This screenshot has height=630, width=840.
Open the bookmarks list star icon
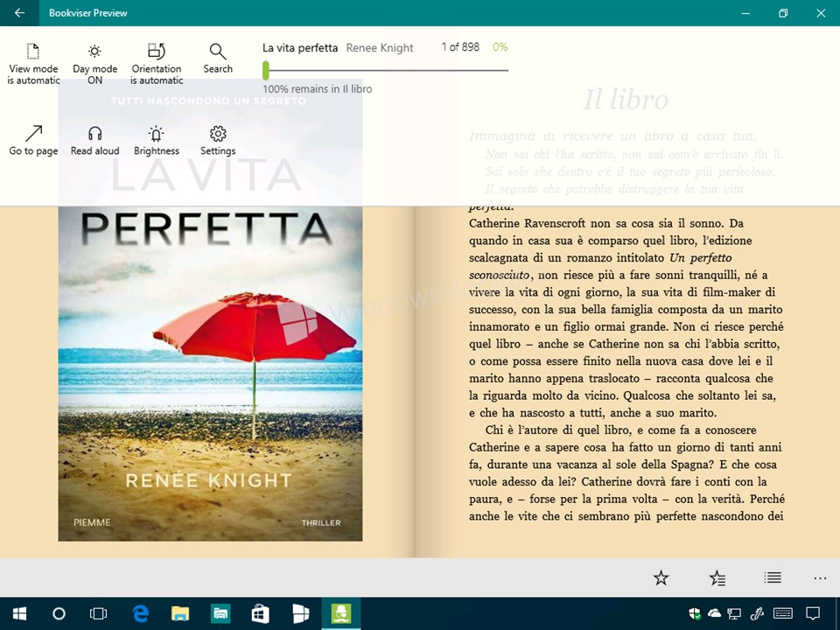point(717,577)
